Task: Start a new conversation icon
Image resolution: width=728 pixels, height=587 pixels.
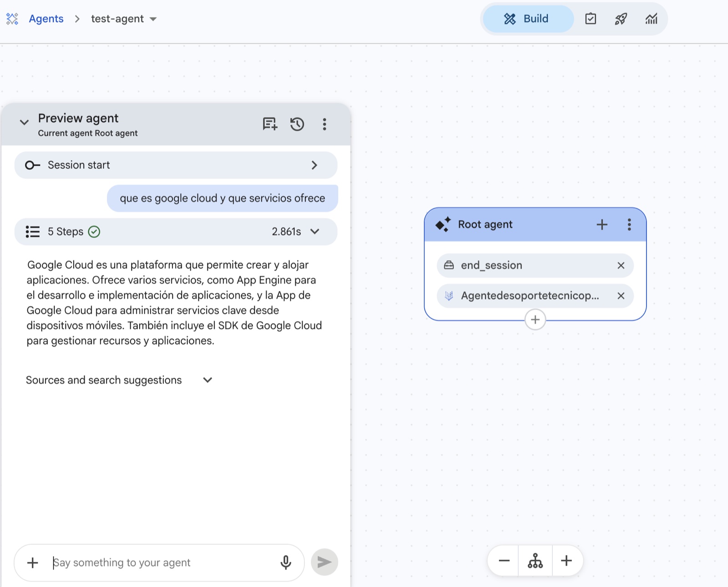Action: 270,124
